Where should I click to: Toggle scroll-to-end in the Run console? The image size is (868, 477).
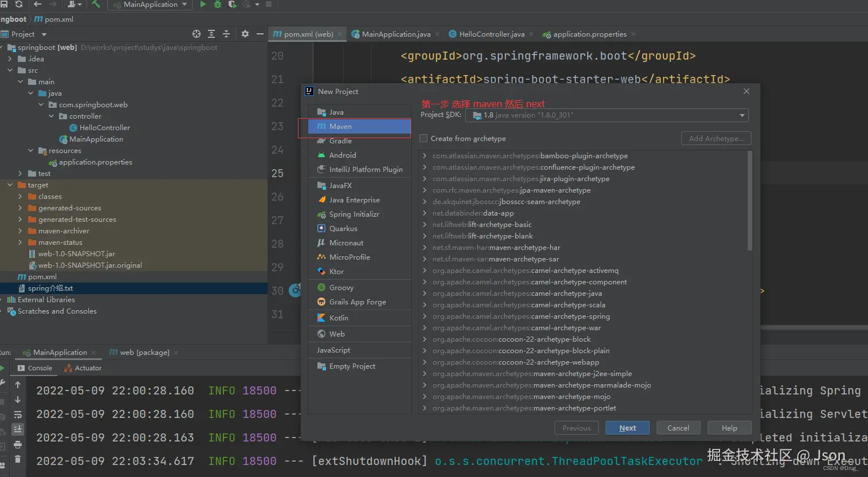18,429
